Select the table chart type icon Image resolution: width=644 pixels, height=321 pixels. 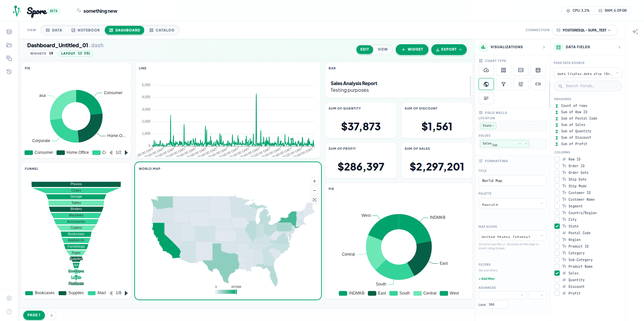click(538, 70)
